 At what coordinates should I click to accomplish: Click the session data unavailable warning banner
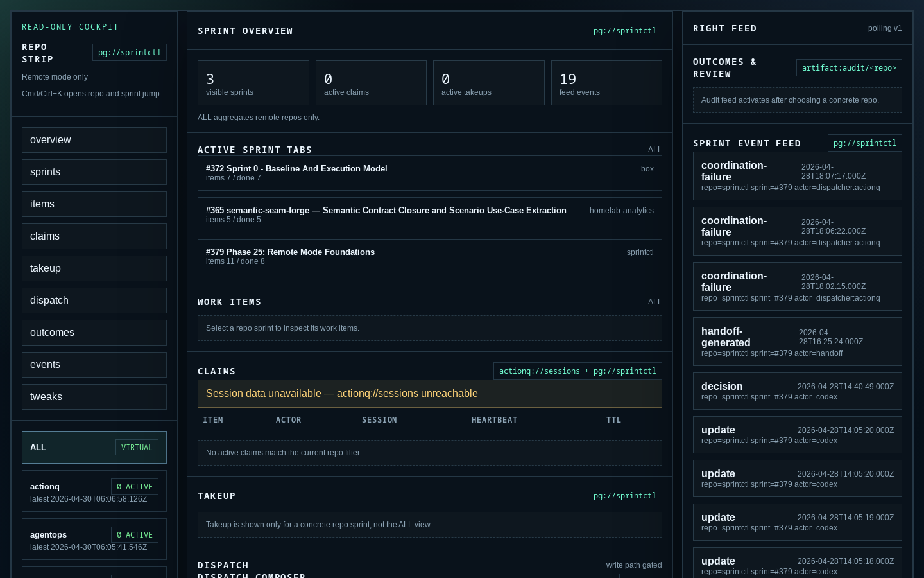click(430, 394)
